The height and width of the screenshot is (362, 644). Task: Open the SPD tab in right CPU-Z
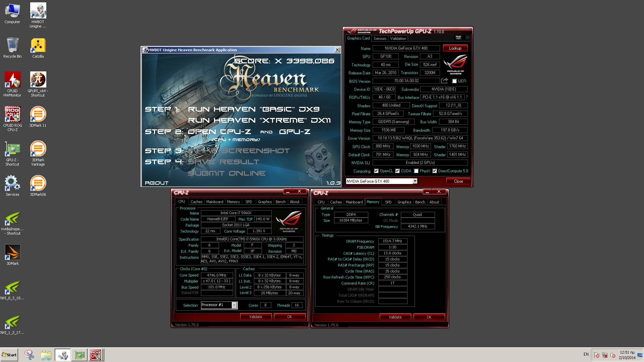(x=388, y=202)
